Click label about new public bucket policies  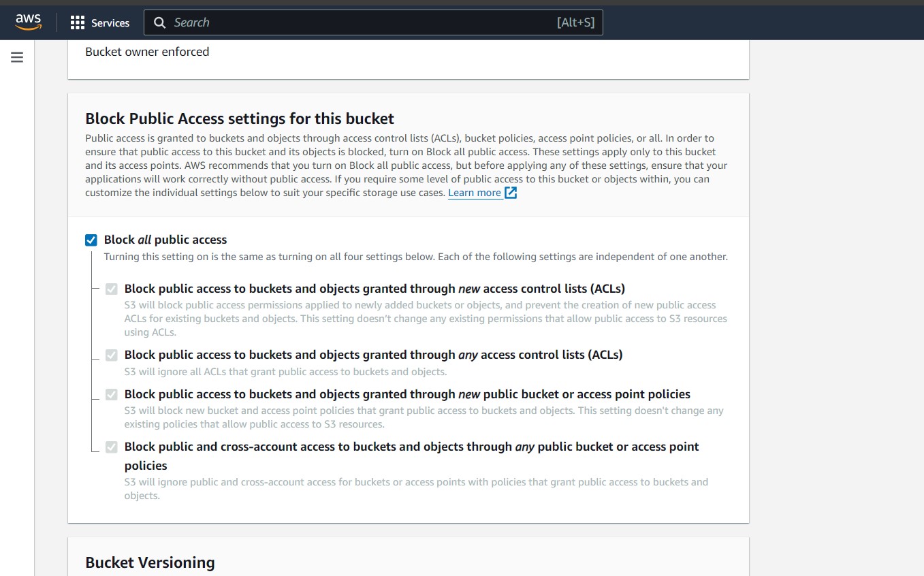tap(407, 394)
